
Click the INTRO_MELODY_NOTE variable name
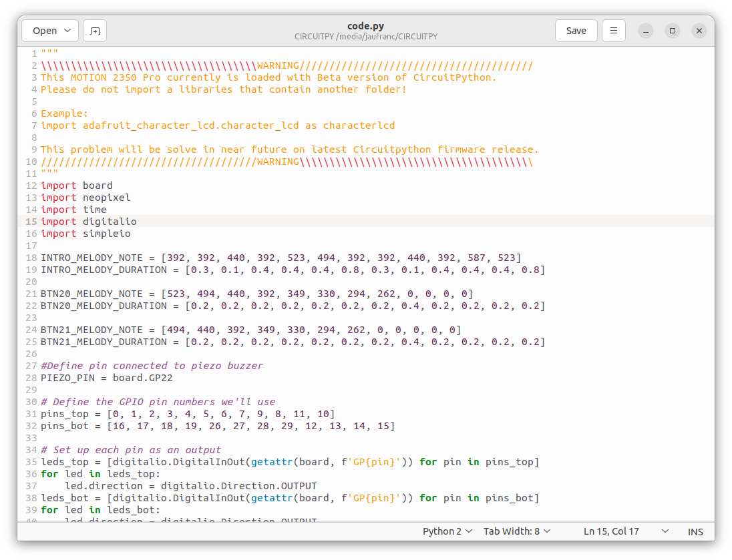pyautogui.click(x=91, y=258)
